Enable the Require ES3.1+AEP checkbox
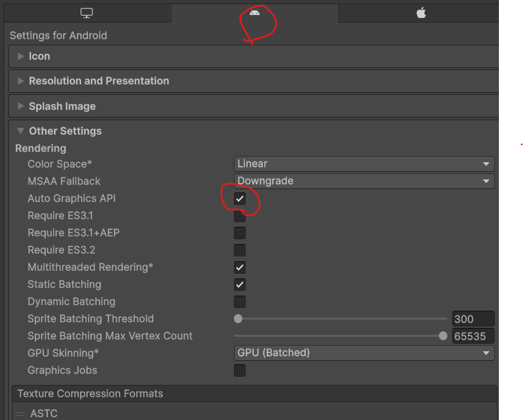 pyautogui.click(x=239, y=233)
